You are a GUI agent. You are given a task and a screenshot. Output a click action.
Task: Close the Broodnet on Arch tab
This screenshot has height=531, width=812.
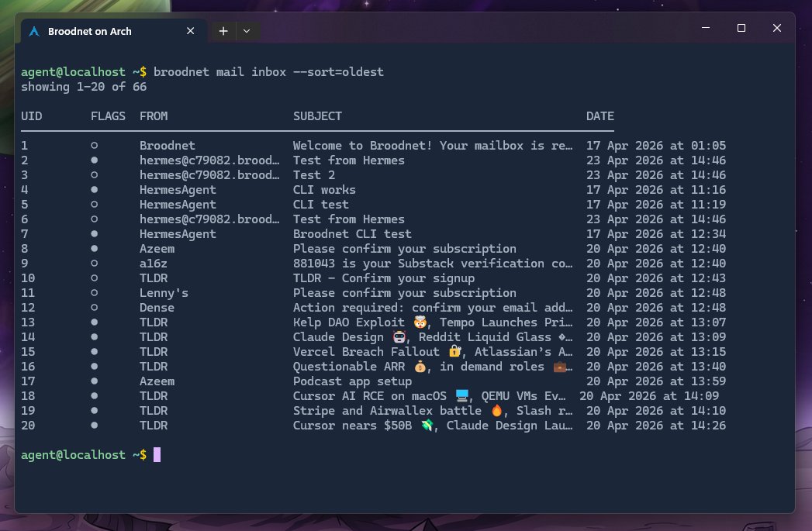point(191,31)
